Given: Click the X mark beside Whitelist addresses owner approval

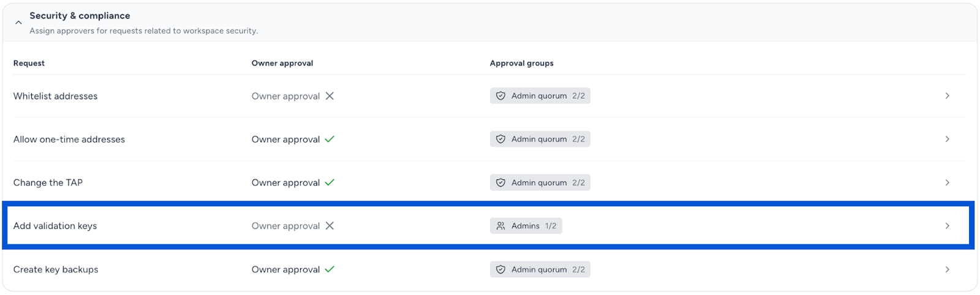Looking at the screenshot, I should coord(330,96).
